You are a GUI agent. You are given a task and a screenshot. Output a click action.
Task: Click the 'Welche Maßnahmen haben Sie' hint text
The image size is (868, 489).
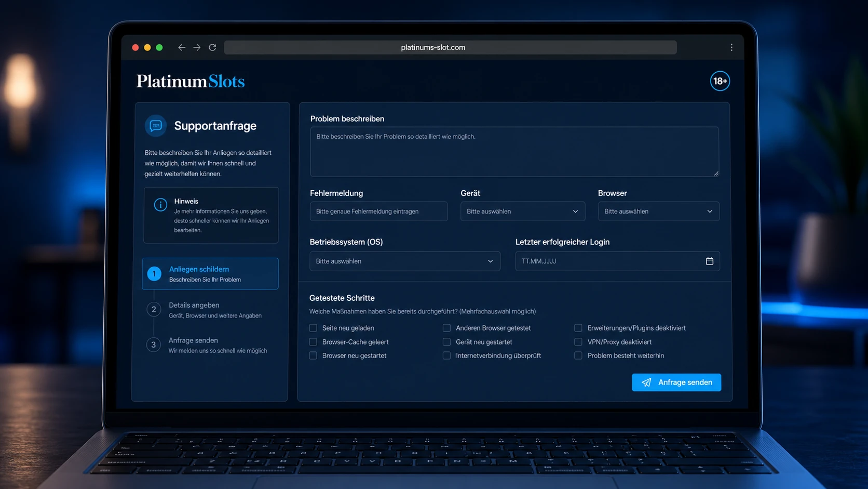[423, 311]
